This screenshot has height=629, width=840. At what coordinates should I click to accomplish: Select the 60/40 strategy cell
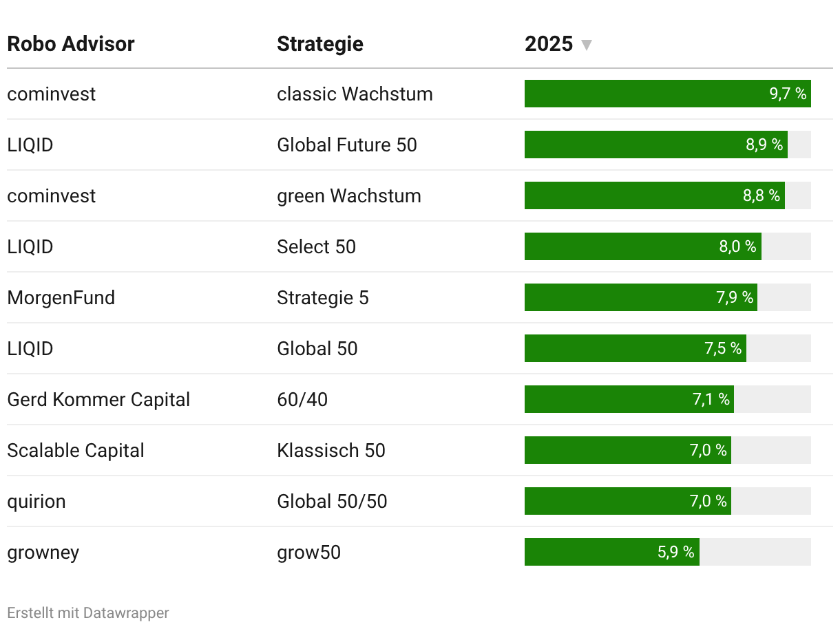coord(302,399)
